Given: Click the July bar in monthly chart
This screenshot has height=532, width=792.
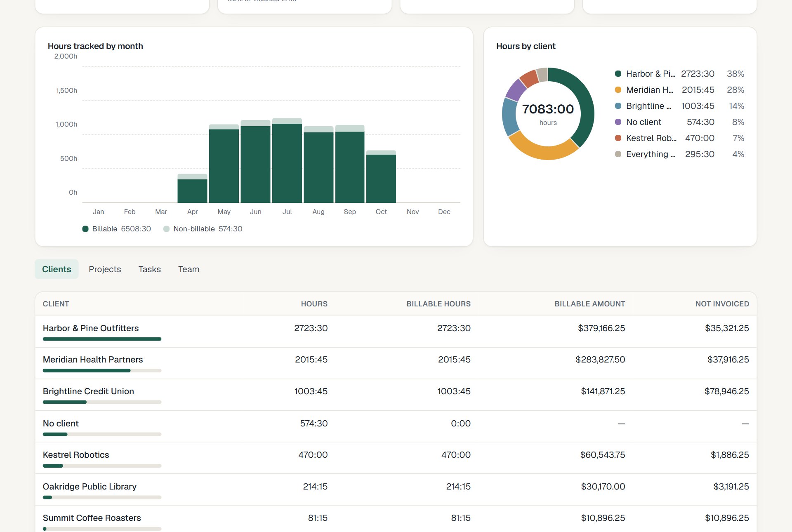Looking at the screenshot, I should (287, 160).
